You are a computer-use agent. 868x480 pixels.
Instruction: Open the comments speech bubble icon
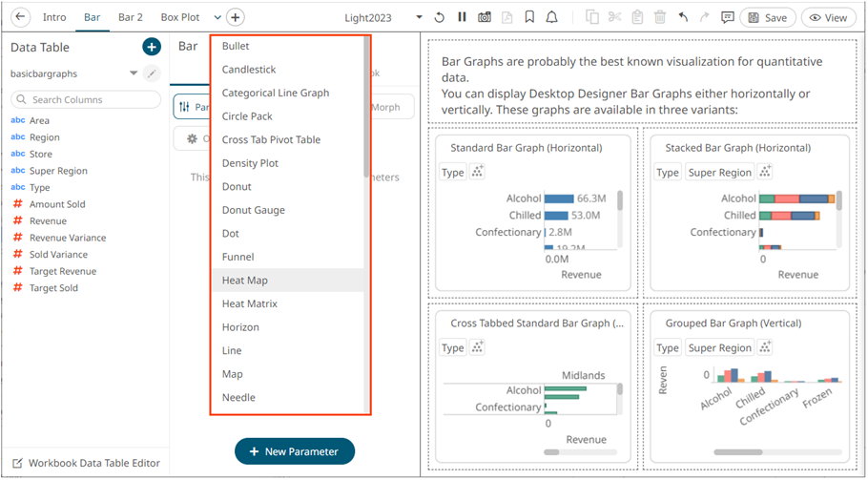(x=728, y=17)
